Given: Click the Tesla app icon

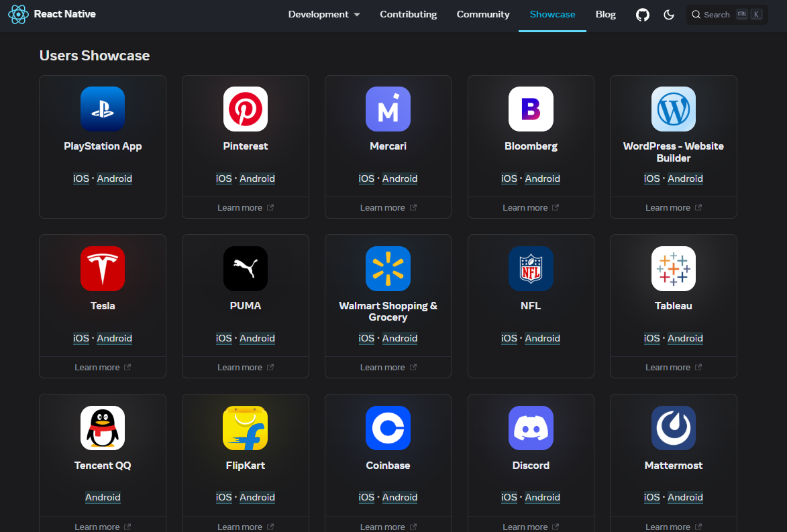Looking at the screenshot, I should coord(103,268).
